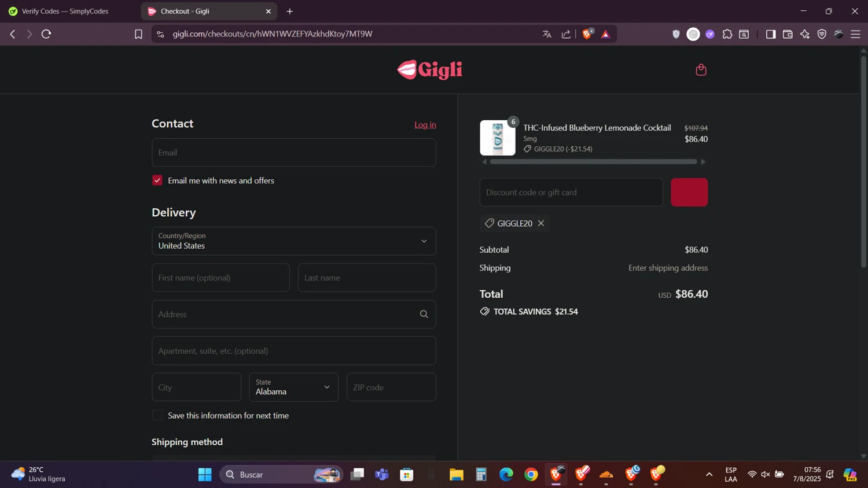The height and width of the screenshot is (488, 868).
Task: Expand the Country/Region dropdown
Action: [294, 241]
